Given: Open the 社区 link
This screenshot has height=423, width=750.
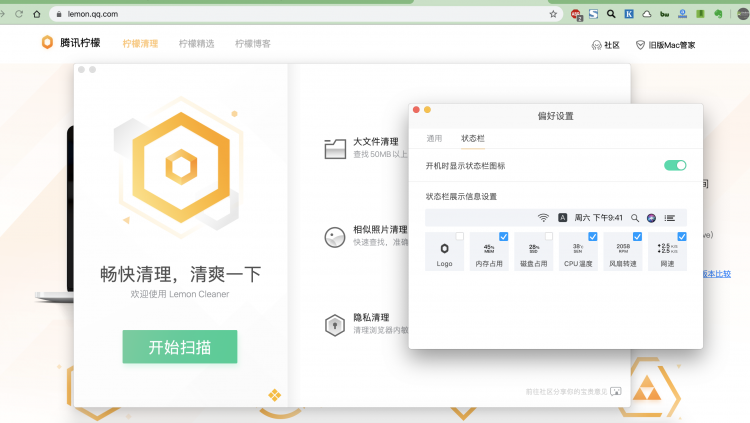Looking at the screenshot, I should coord(612,45).
